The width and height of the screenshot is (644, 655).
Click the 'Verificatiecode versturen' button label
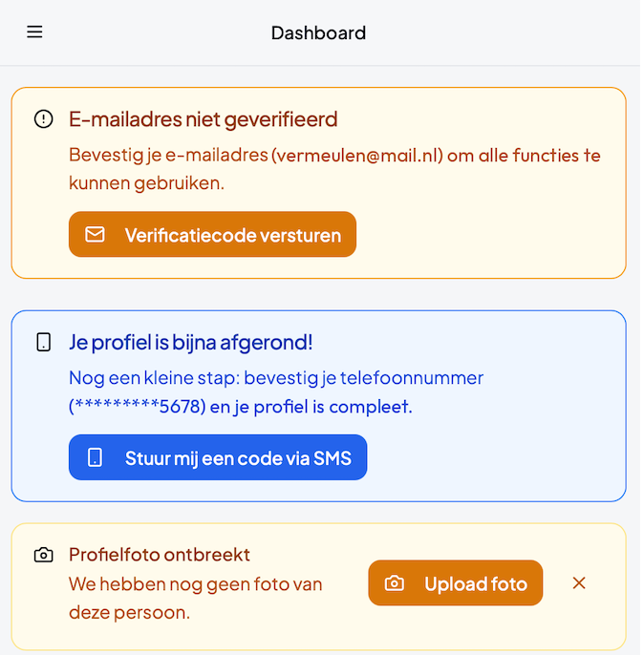[x=233, y=235]
